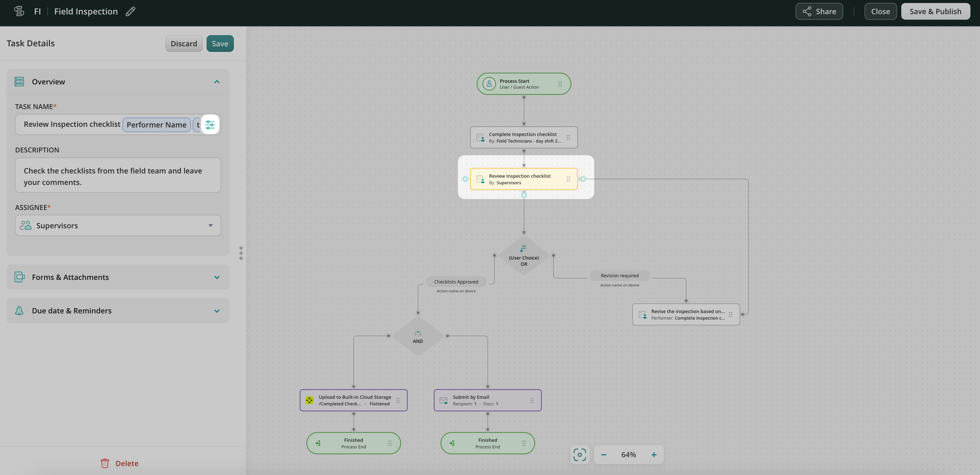This screenshot has height=475, width=980.
Task: Select the AND gateway diamond
Action: (418, 336)
